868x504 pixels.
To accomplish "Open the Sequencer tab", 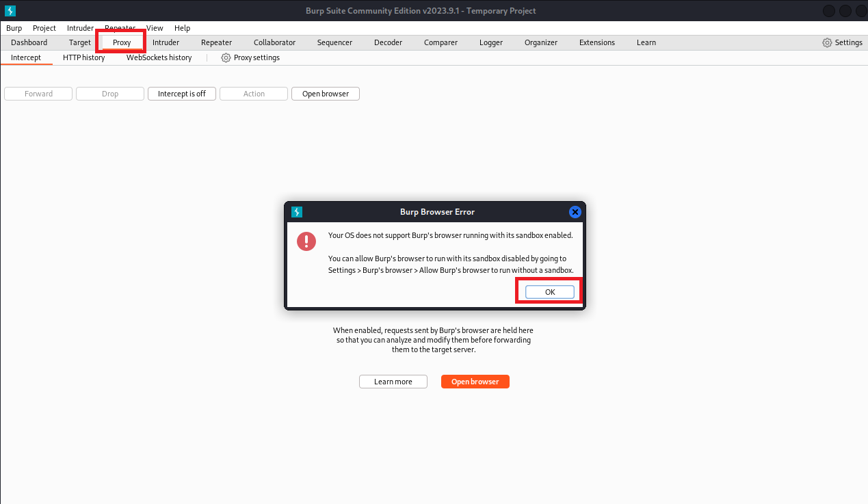I will [x=334, y=42].
